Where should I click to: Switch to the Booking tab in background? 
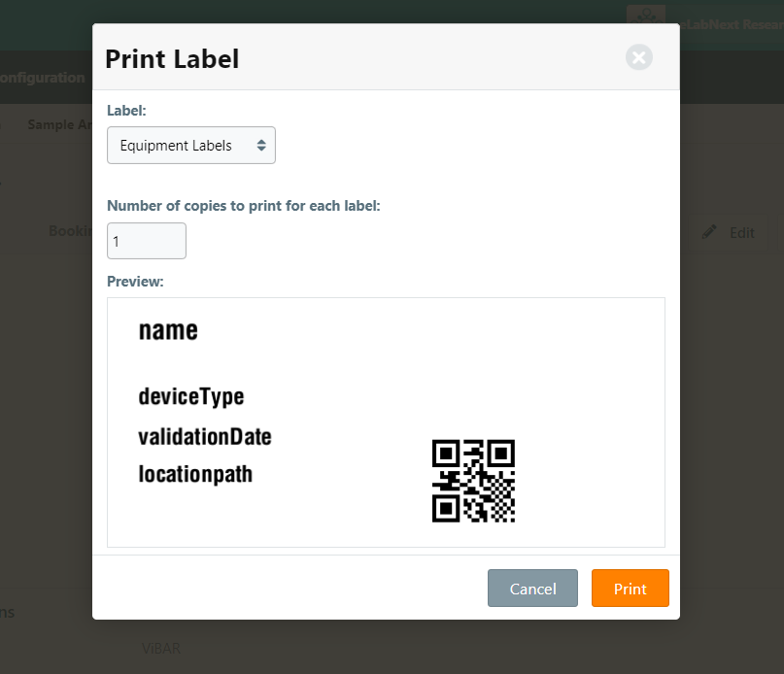tap(71, 231)
